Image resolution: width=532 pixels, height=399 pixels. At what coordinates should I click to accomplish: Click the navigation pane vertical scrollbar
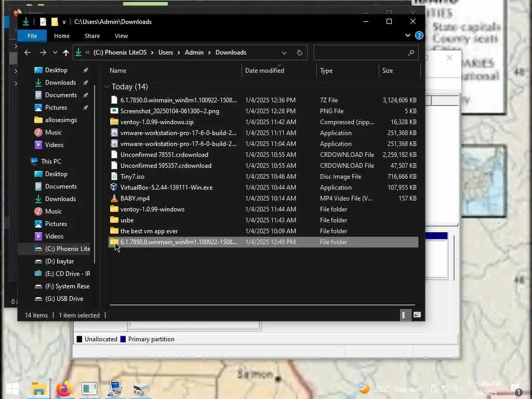coord(95,175)
